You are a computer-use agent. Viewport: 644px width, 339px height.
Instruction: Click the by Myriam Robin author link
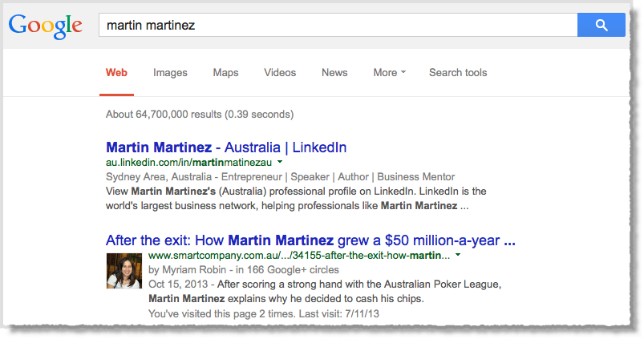188,269
